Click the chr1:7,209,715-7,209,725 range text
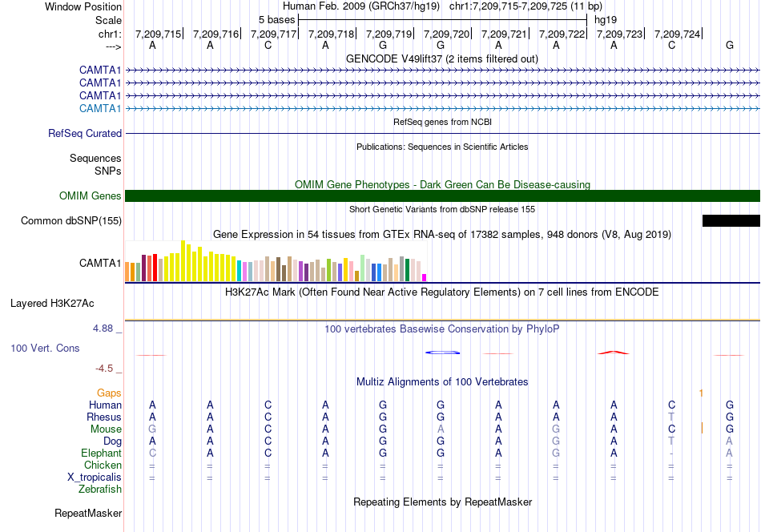761x532 pixels. 525,6
